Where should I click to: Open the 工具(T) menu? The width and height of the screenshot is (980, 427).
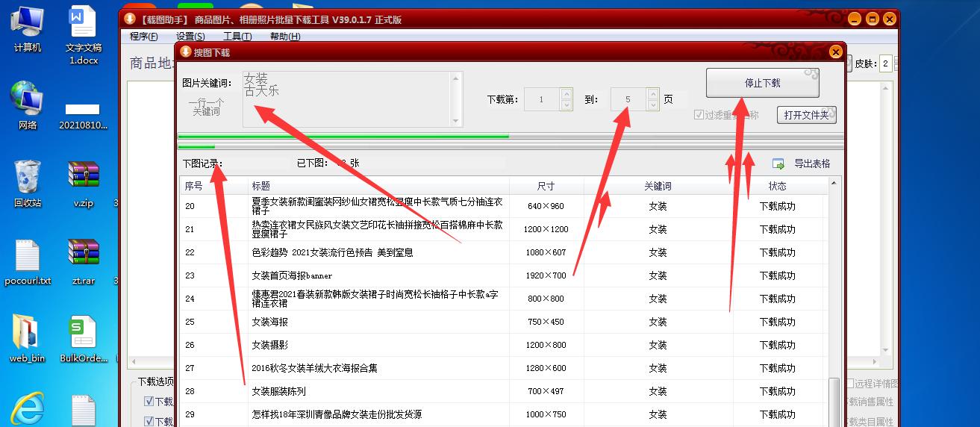[237, 36]
